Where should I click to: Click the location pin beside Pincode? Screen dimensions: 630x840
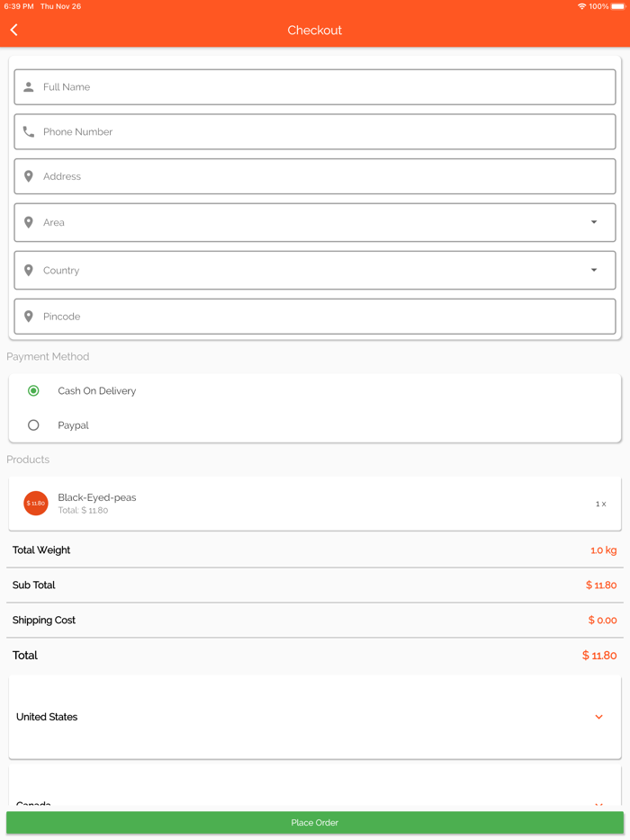coord(29,317)
